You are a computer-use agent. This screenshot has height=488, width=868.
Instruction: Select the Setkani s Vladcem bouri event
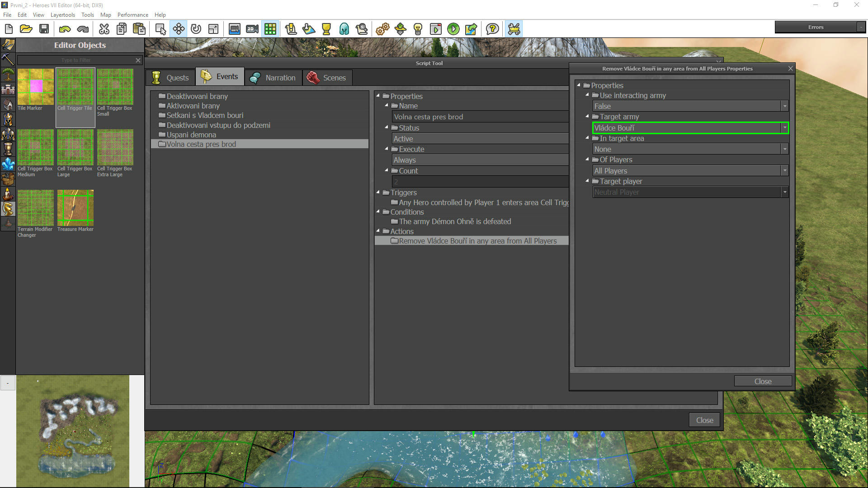coord(259,115)
